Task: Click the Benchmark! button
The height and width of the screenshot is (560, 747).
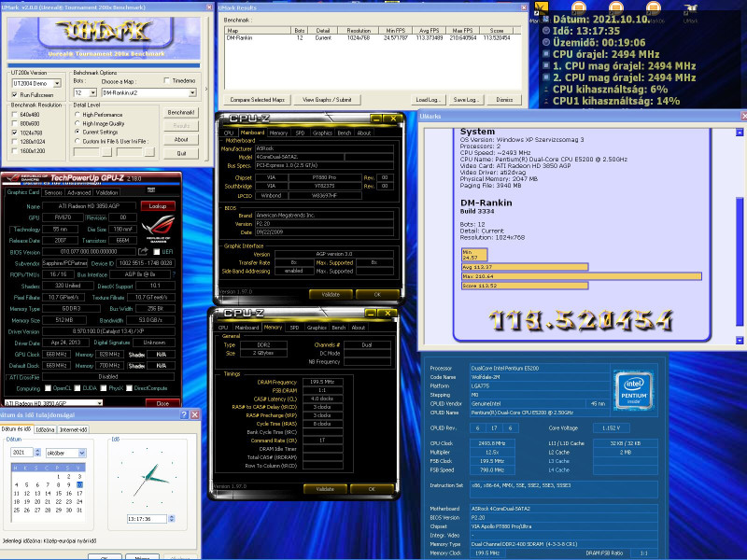Action: (x=181, y=112)
